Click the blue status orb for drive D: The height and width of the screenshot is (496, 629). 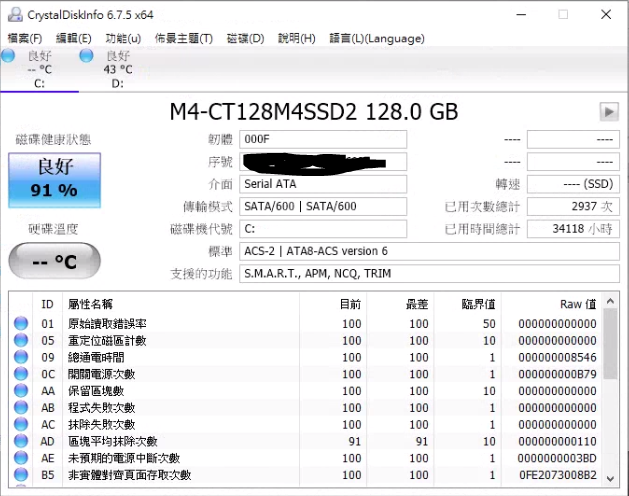click(x=86, y=56)
